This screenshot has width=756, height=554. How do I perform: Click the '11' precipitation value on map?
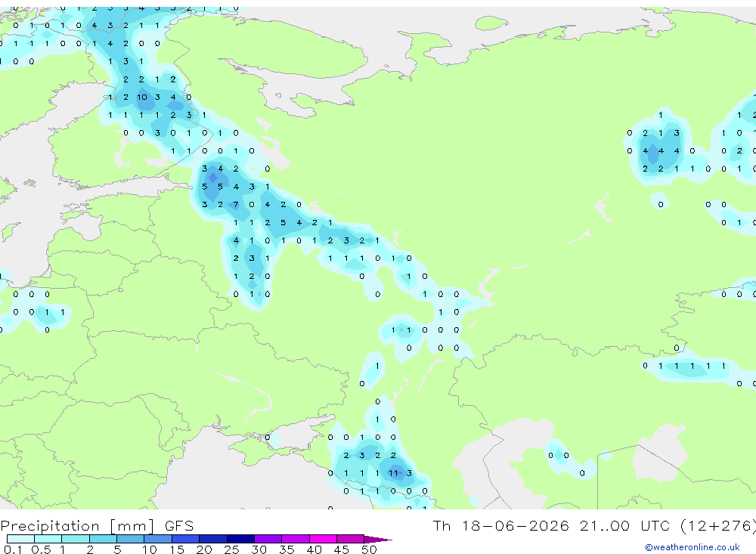393,473
